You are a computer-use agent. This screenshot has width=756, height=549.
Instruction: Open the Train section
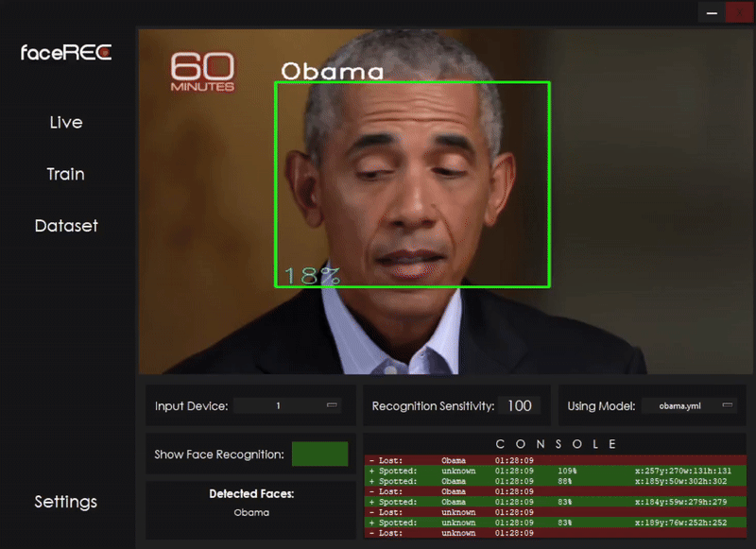pyautogui.click(x=66, y=175)
